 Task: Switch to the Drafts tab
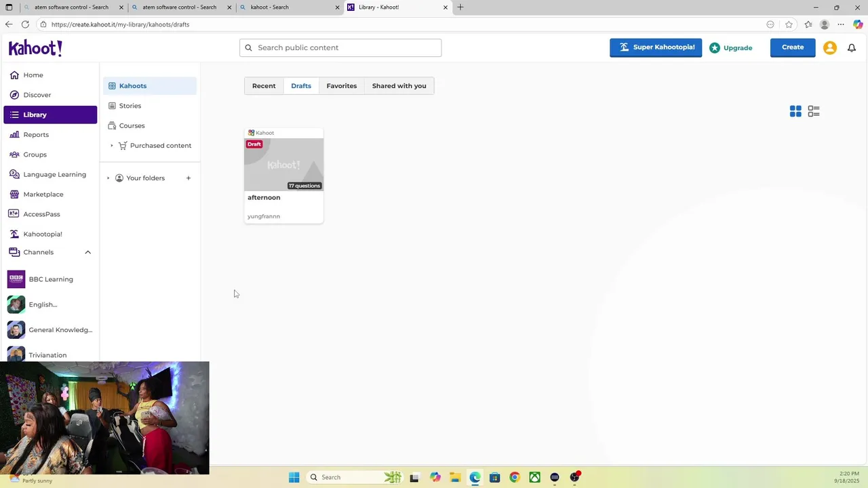tap(301, 86)
